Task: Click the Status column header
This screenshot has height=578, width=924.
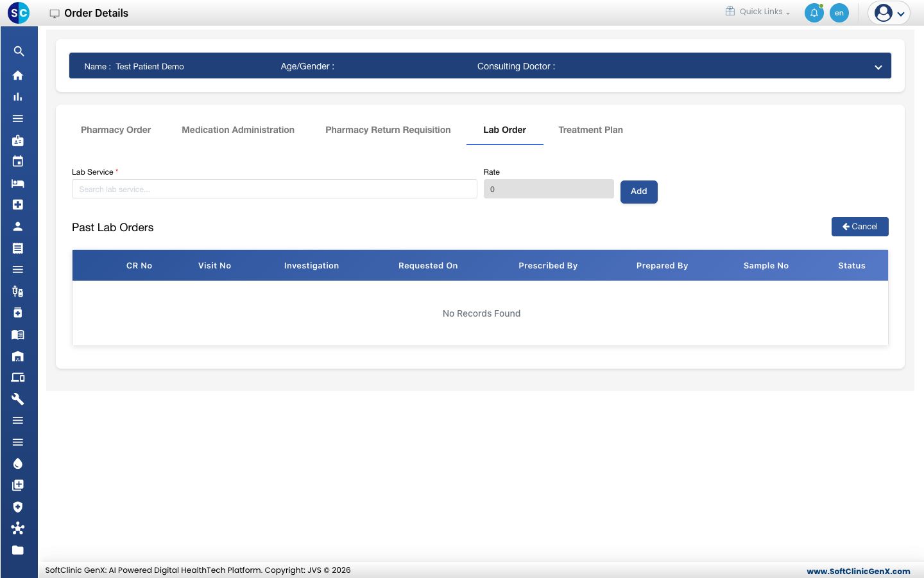Action: [x=851, y=265]
